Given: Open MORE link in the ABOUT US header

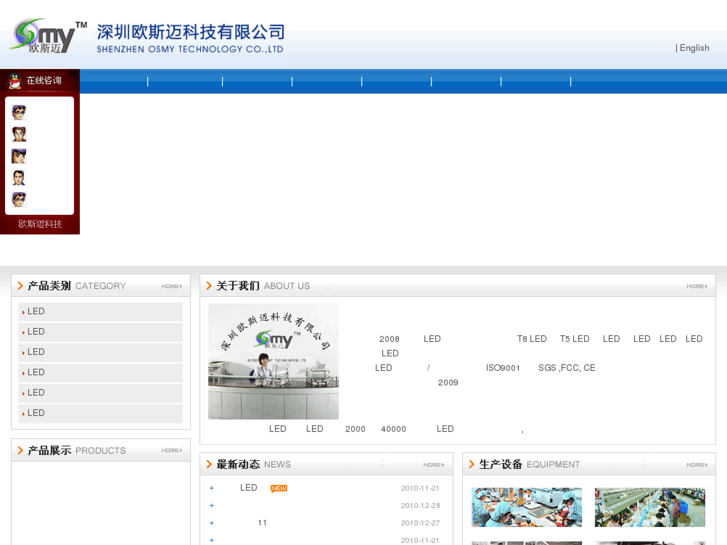Looking at the screenshot, I should tap(697, 286).
